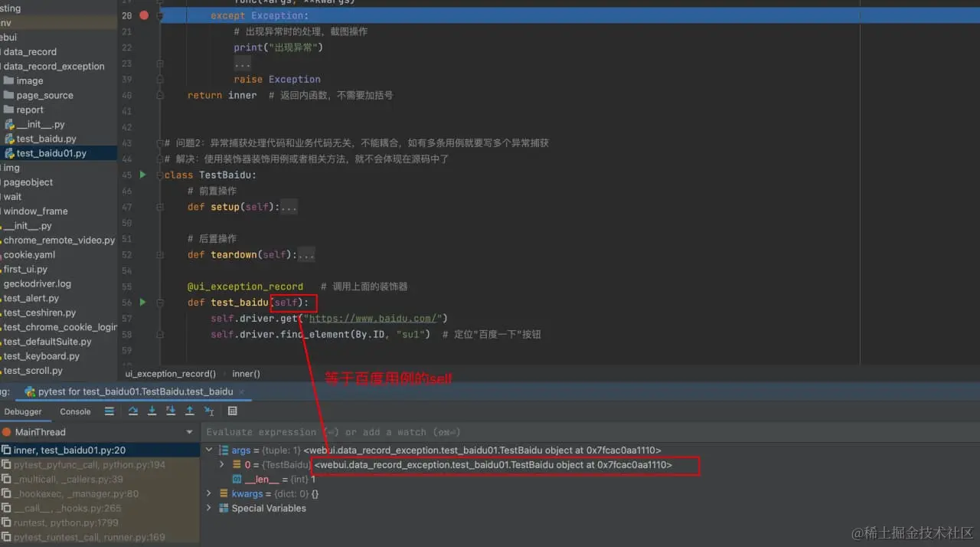Click the Step Over debugger icon
Image resolution: width=980 pixels, height=547 pixels.
tap(133, 411)
